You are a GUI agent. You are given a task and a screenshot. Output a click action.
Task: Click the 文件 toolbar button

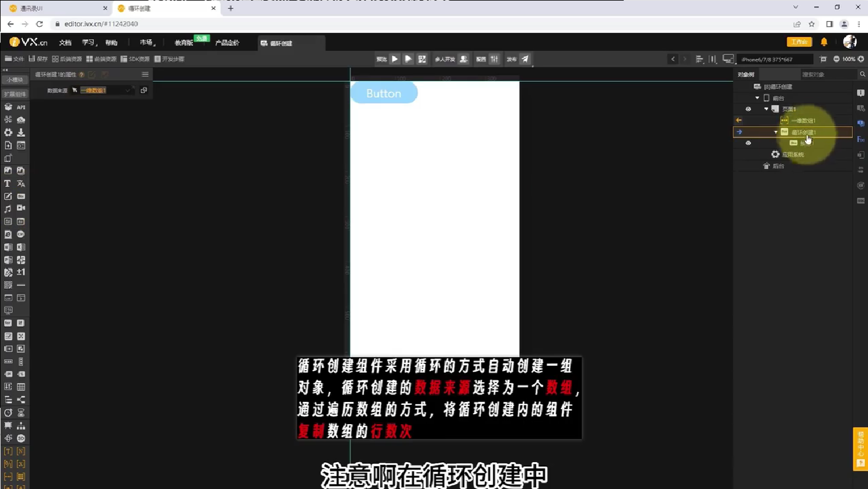15,59
